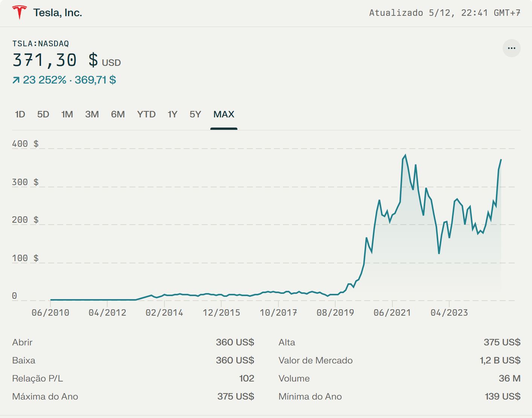Open the three-dot more options menu
The height and width of the screenshot is (418, 532).
(x=511, y=48)
